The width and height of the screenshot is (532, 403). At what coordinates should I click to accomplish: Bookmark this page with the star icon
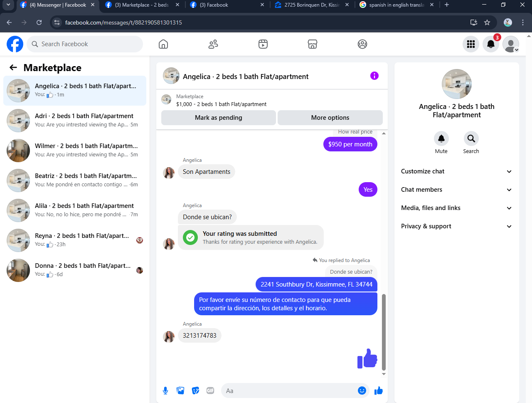click(x=487, y=22)
